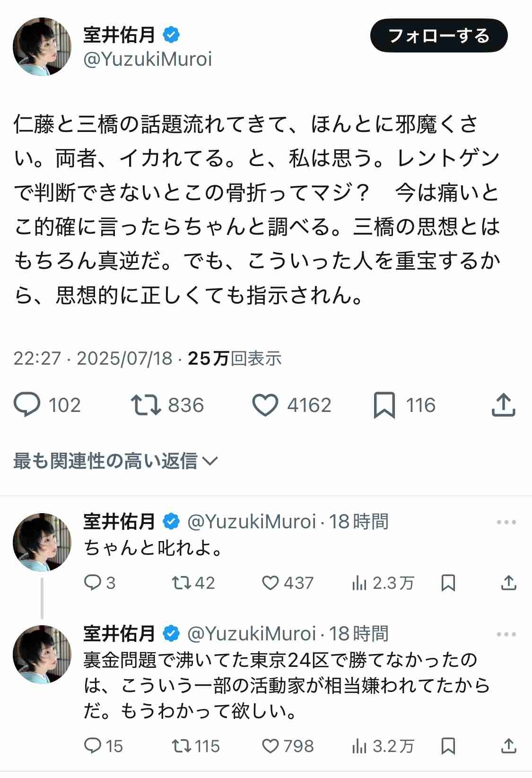This screenshot has width=532, height=778.
Task: Like the 裏金問題 reply with 798 likes
Action: (270, 746)
